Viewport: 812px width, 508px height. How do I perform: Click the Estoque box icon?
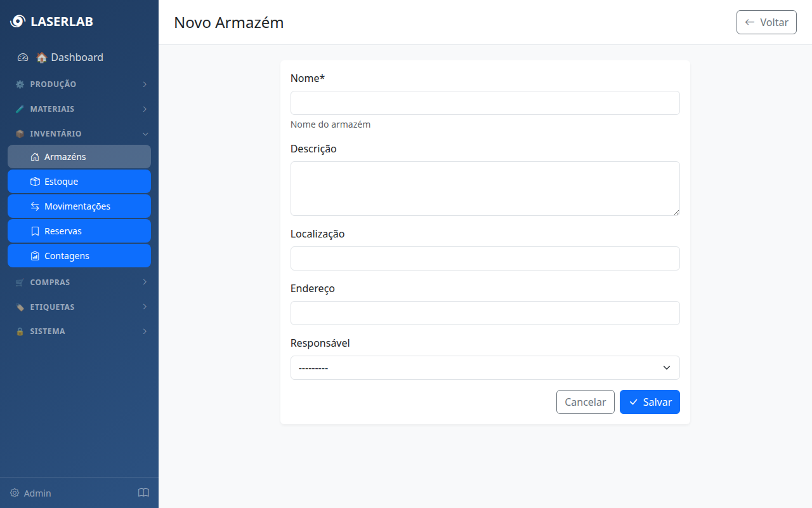(35, 182)
